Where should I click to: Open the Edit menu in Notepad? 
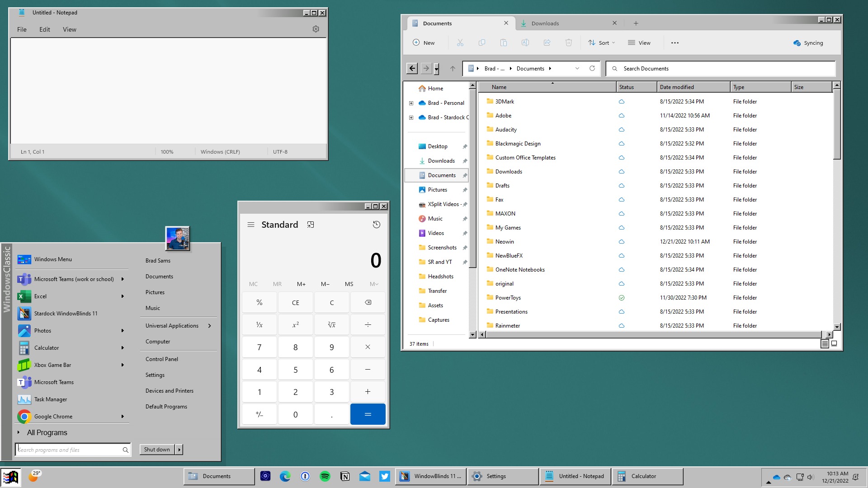coord(45,28)
